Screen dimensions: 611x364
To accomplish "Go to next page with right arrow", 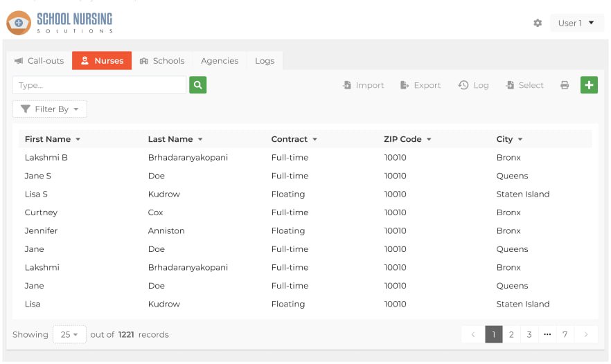I will 586,334.
